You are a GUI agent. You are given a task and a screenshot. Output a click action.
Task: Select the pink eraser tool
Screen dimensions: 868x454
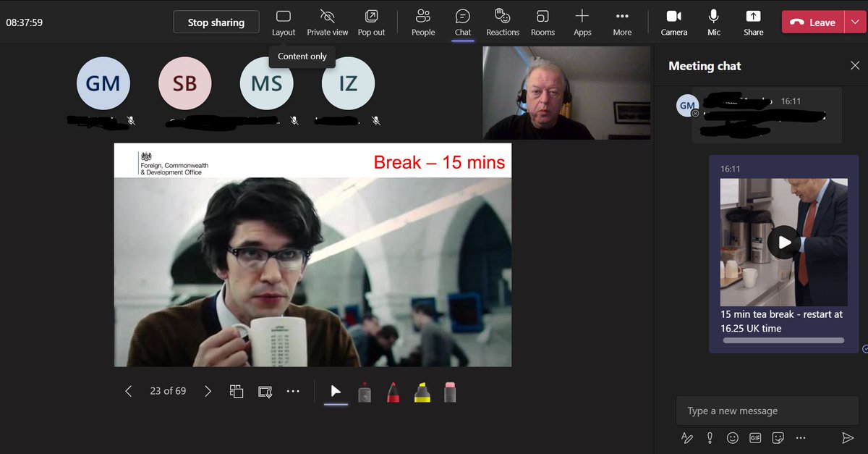[450, 392]
